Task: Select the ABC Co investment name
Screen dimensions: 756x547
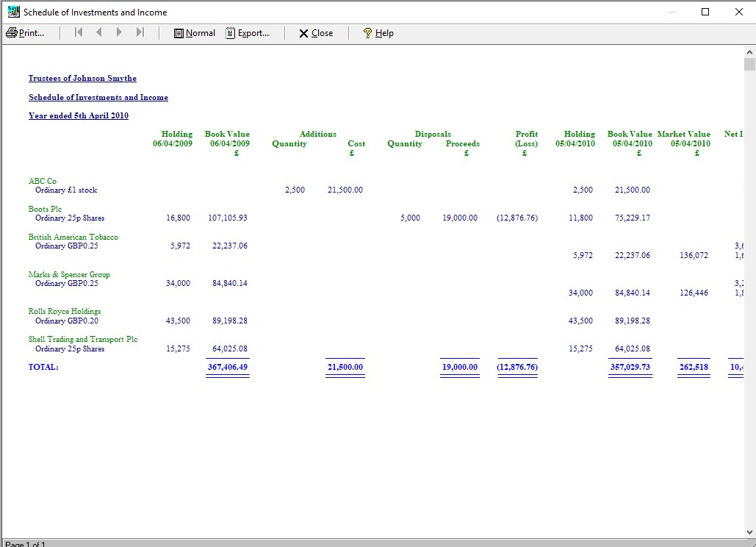Action: coord(43,181)
